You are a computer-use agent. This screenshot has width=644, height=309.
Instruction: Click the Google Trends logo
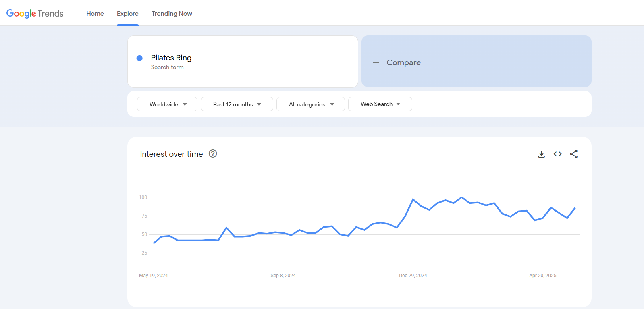pyautogui.click(x=35, y=13)
